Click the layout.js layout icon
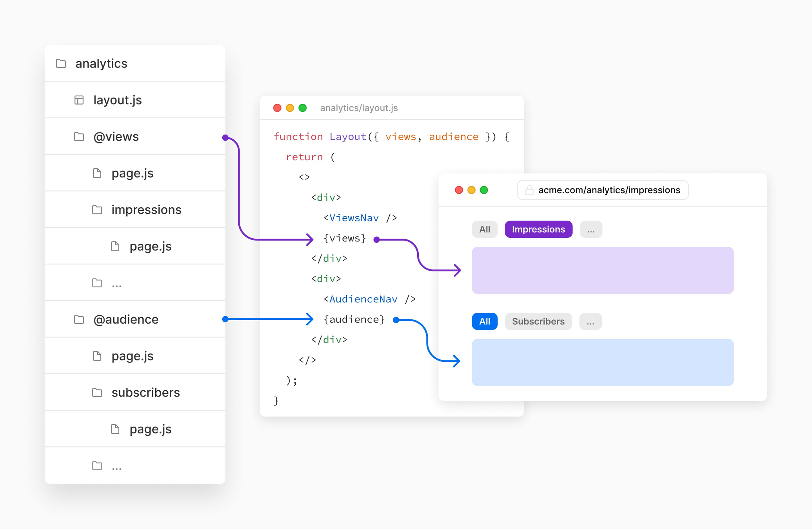This screenshot has height=529, width=812. (x=79, y=100)
